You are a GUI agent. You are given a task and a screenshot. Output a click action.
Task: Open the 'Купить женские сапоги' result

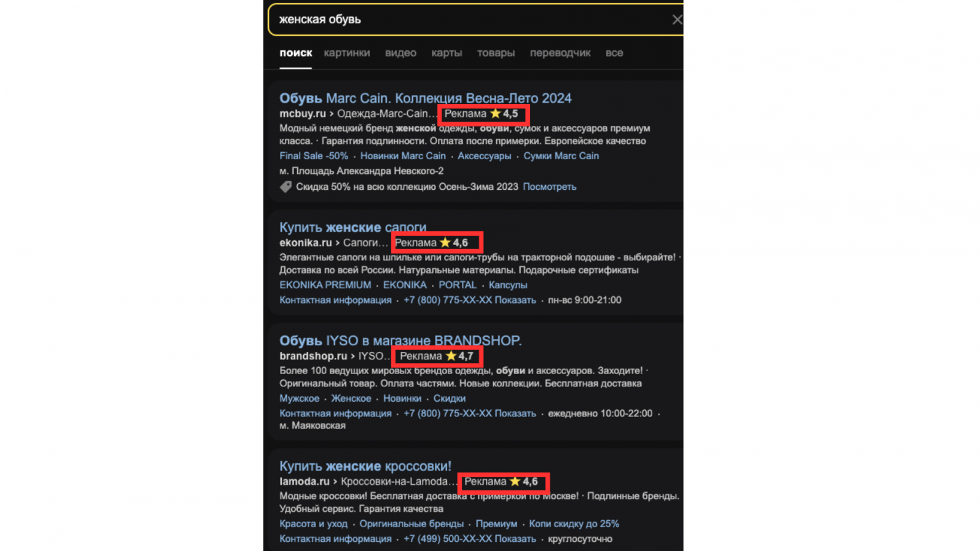(353, 227)
